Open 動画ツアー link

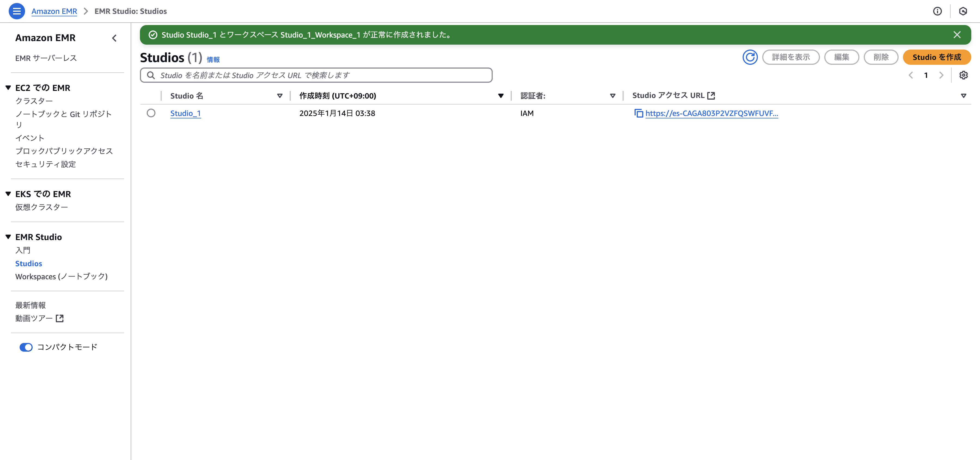(x=34, y=318)
